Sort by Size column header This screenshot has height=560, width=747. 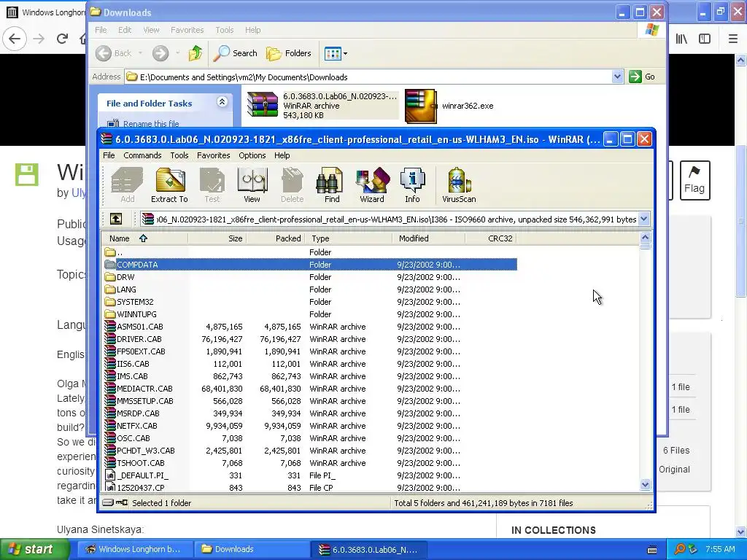click(x=217, y=238)
